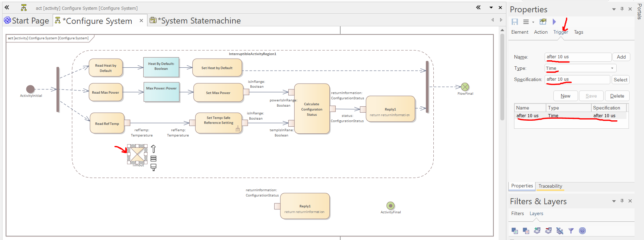Screen dimensions: 644x240
Task: Toggle auto-hide pin on Properties panel
Action: (622, 9)
